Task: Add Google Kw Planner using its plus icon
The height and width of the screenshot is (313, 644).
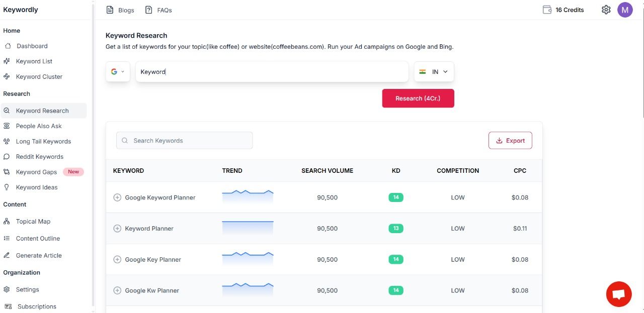Action: coord(117,290)
